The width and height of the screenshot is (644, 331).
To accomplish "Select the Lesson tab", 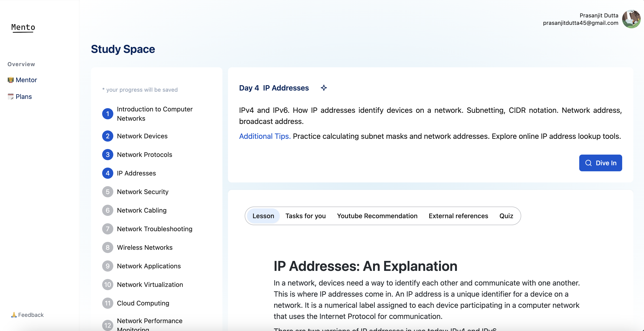I will [x=263, y=216].
